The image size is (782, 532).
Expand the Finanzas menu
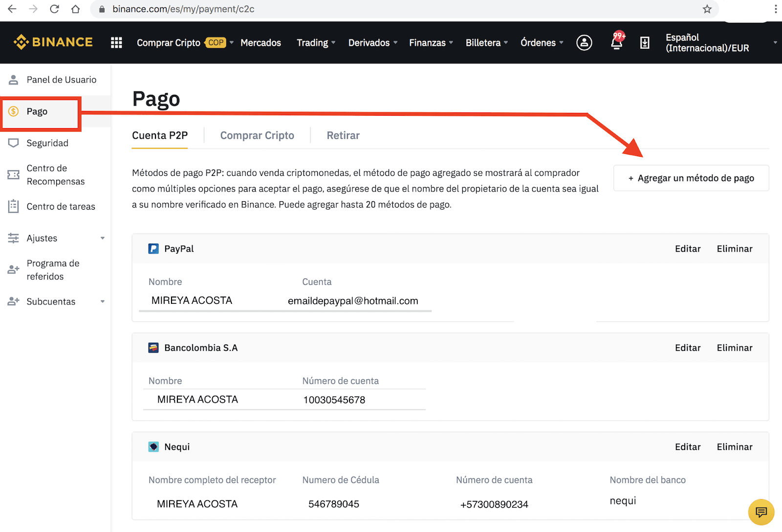[431, 43]
